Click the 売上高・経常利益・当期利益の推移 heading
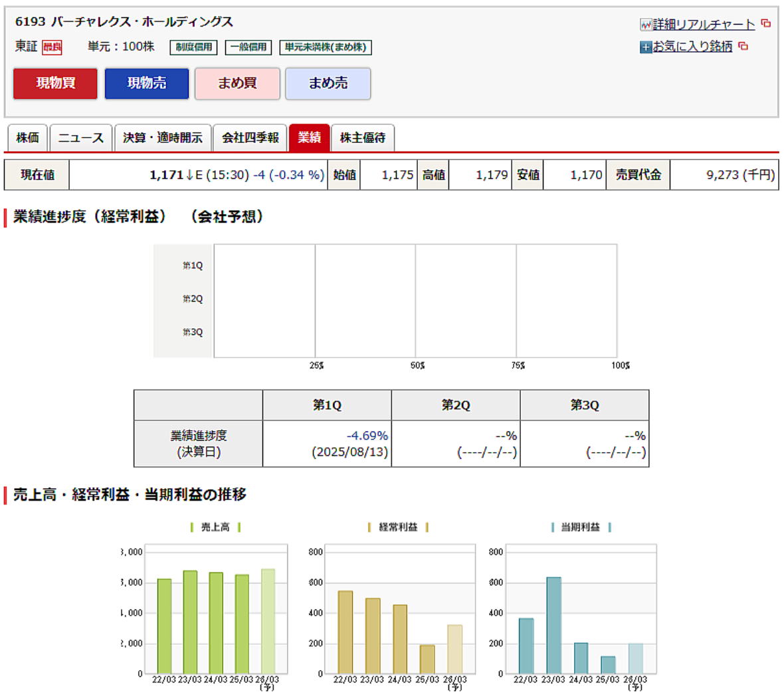 coord(130,495)
